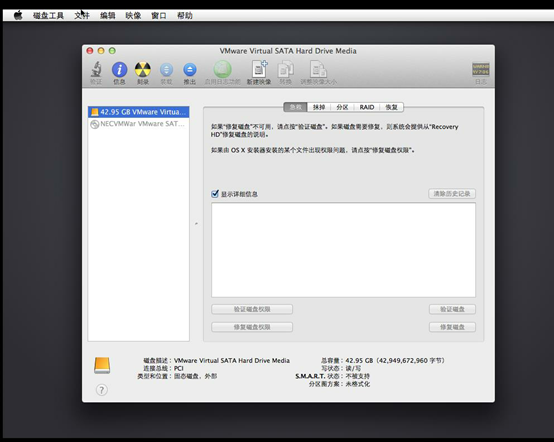Image resolution: width=554 pixels, height=442 pixels.
Task: Click the 清除历史记录 button
Action: [452, 194]
